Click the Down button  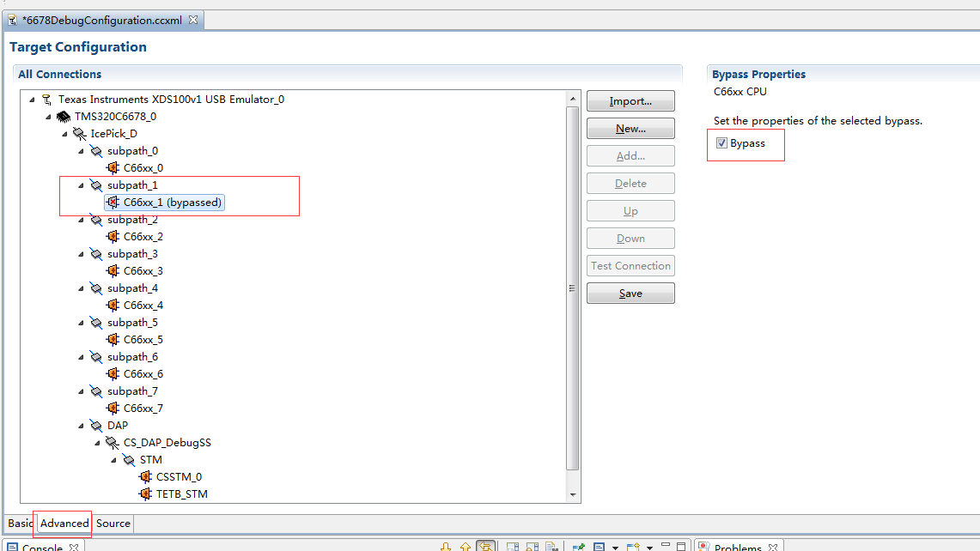(x=630, y=239)
